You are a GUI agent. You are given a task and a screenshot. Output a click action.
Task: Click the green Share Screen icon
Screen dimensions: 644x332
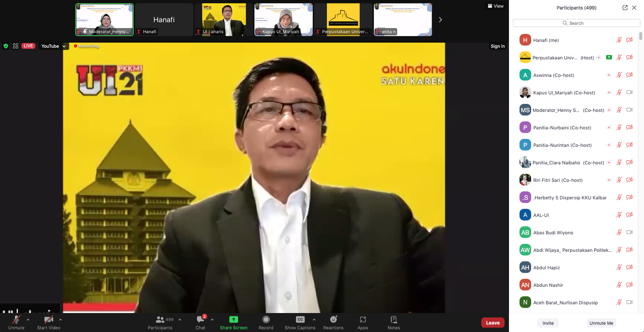click(234, 319)
